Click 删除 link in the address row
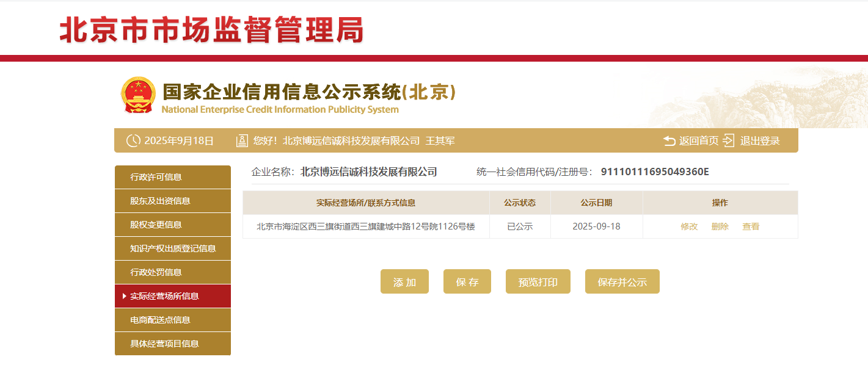868x387 pixels. pyautogui.click(x=720, y=226)
